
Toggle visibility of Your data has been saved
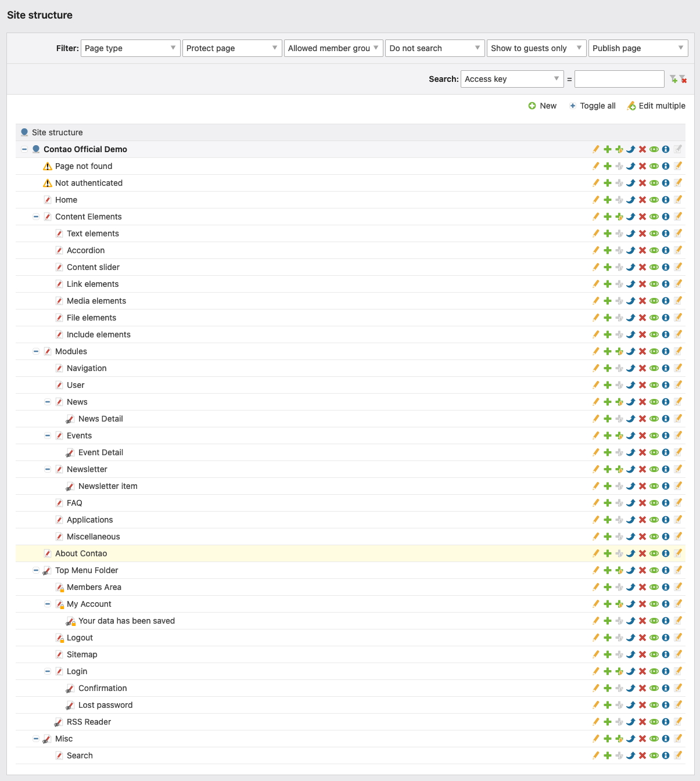click(654, 621)
